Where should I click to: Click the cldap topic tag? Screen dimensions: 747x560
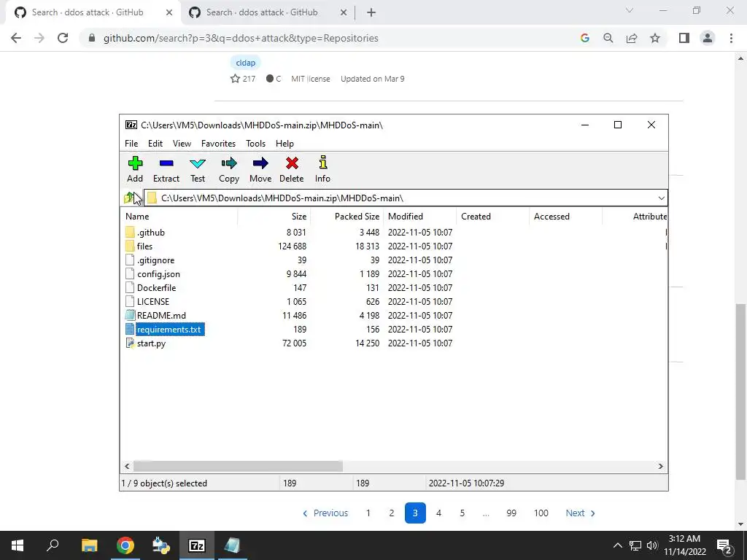(246, 63)
